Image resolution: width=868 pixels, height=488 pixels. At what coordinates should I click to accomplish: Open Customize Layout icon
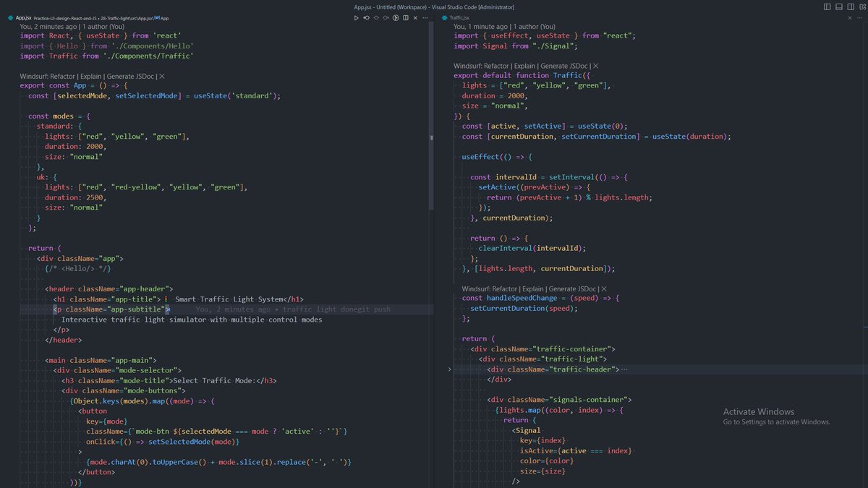click(x=863, y=7)
